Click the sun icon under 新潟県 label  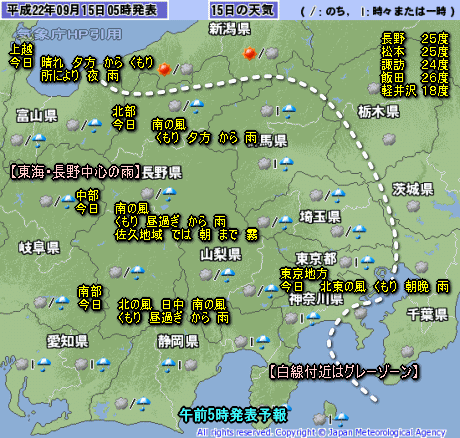[249, 54]
